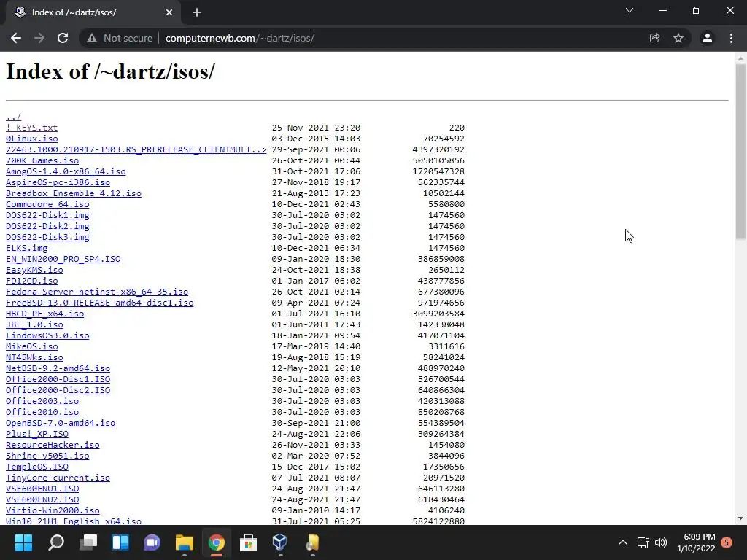Download 700K_Games.iso

[42, 160]
